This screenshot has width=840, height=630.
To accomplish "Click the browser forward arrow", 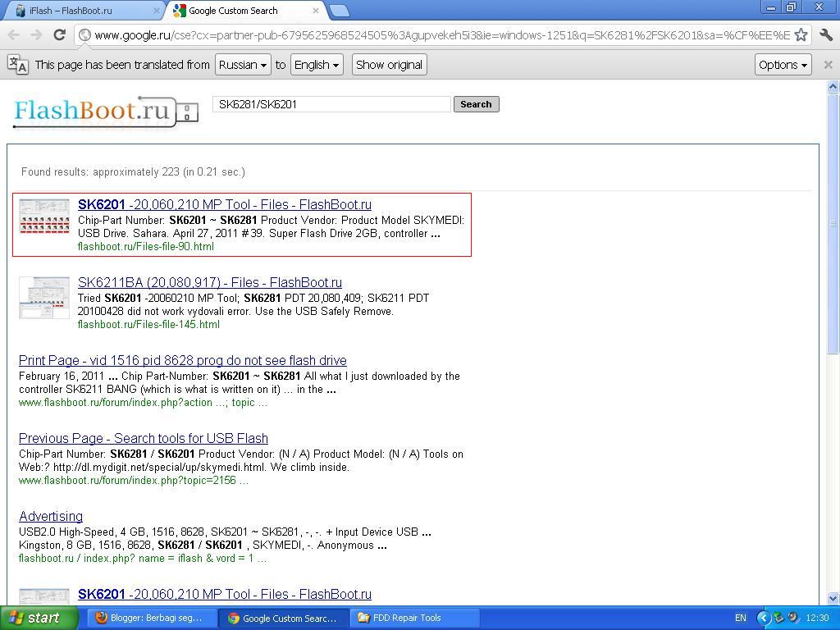I will (x=36, y=35).
